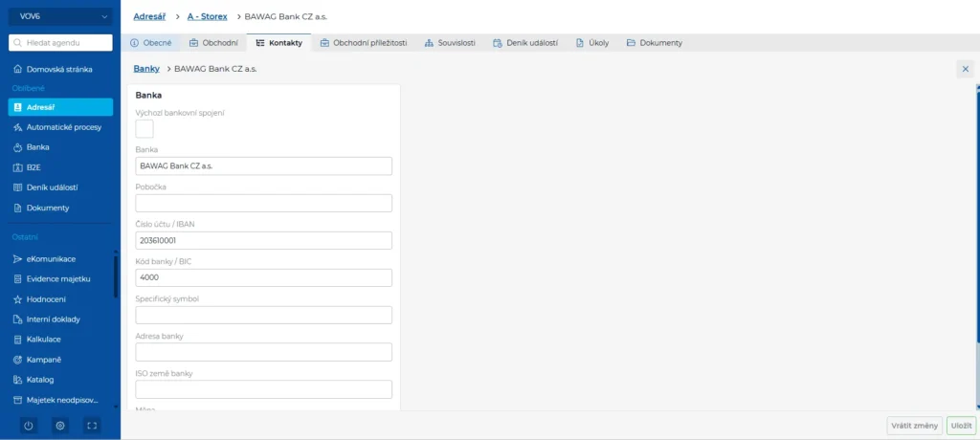Screen dimensions: 980x440
Task: Open eKomunikace module in sidebar
Action: [x=51, y=259]
